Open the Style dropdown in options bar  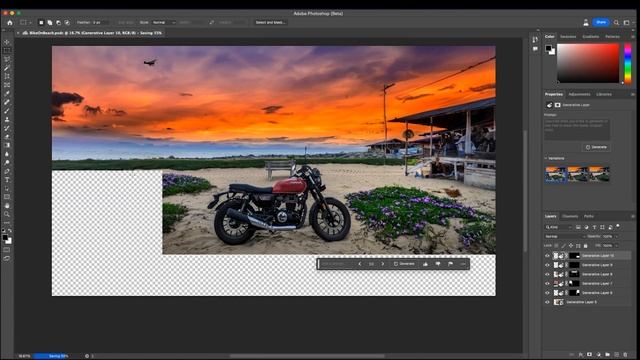click(x=164, y=22)
